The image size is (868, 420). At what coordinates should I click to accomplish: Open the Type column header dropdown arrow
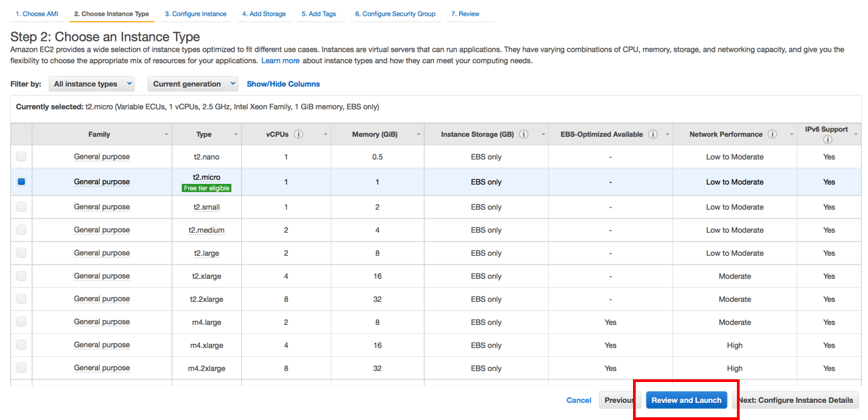point(236,135)
